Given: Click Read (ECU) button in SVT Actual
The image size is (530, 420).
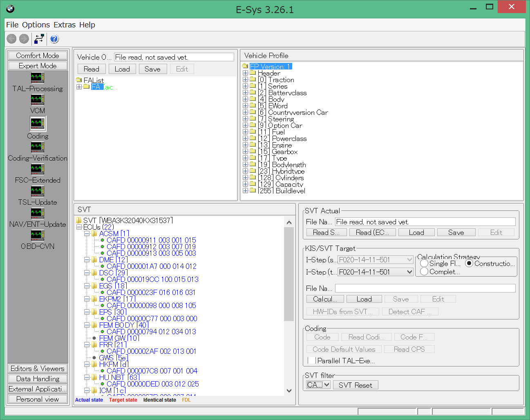Looking at the screenshot, I should point(371,232).
